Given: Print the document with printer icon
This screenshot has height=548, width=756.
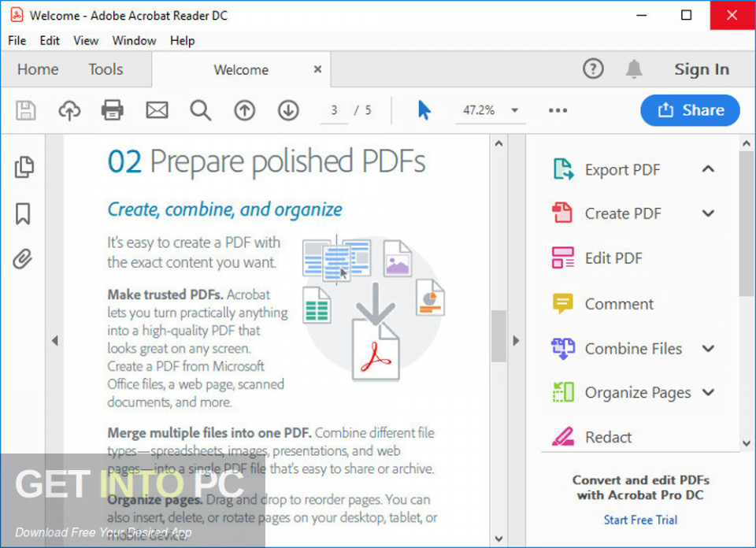Looking at the screenshot, I should [113, 110].
